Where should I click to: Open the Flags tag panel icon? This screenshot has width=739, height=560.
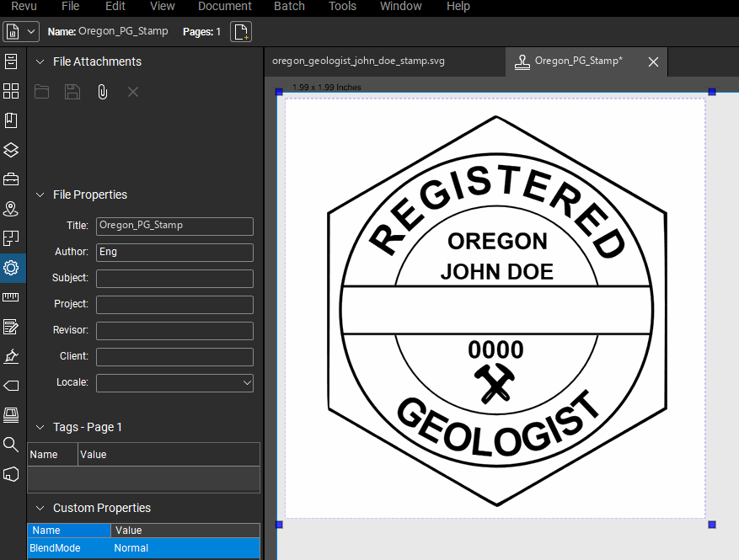(11, 387)
